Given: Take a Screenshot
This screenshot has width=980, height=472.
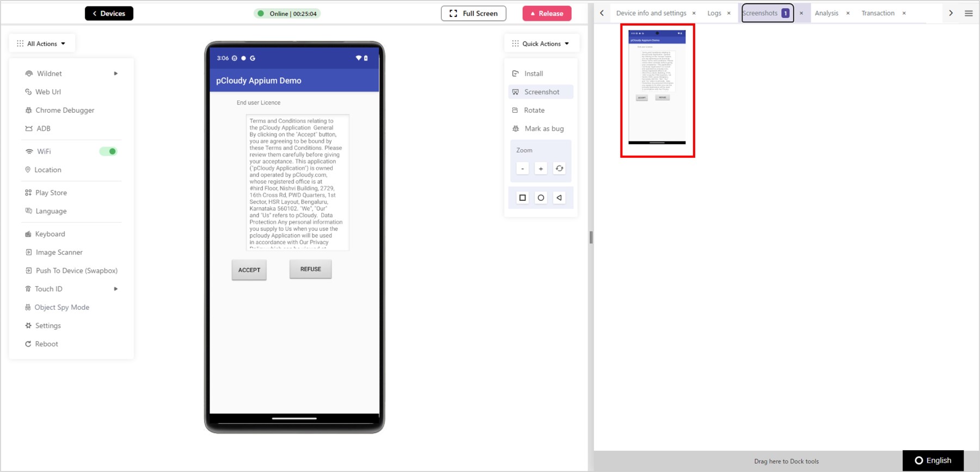Looking at the screenshot, I should (541, 92).
